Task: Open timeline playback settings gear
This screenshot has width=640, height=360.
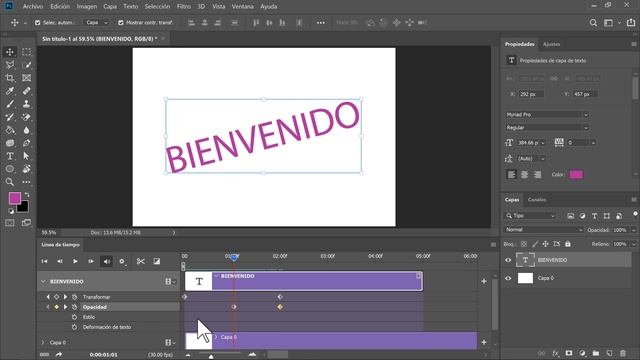Action: (x=122, y=261)
